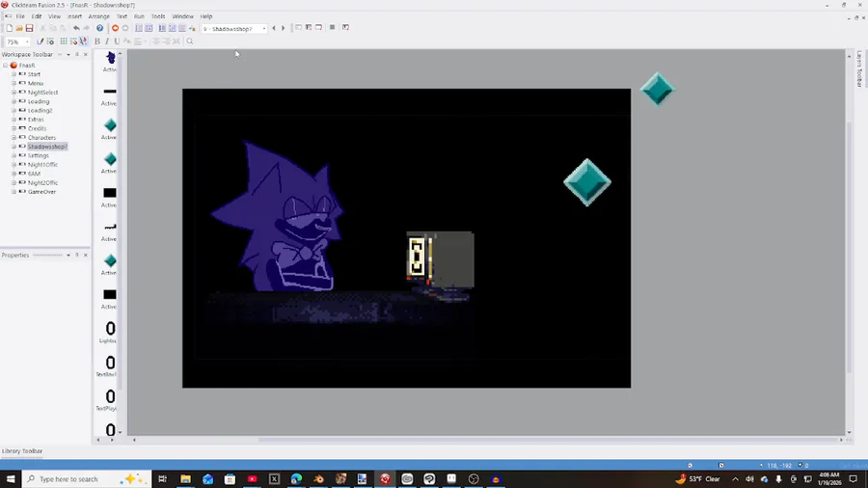Toggle Bold text formatting
868x488 pixels.
tap(97, 41)
